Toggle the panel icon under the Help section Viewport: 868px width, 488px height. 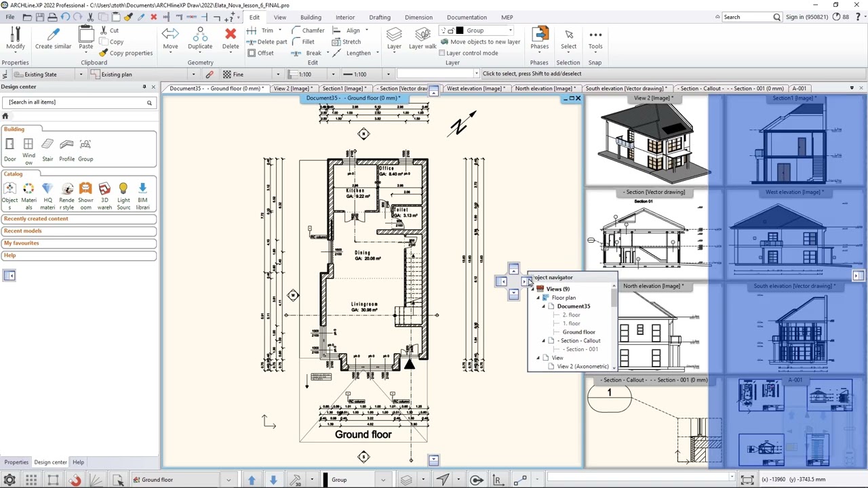coord(9,275)
